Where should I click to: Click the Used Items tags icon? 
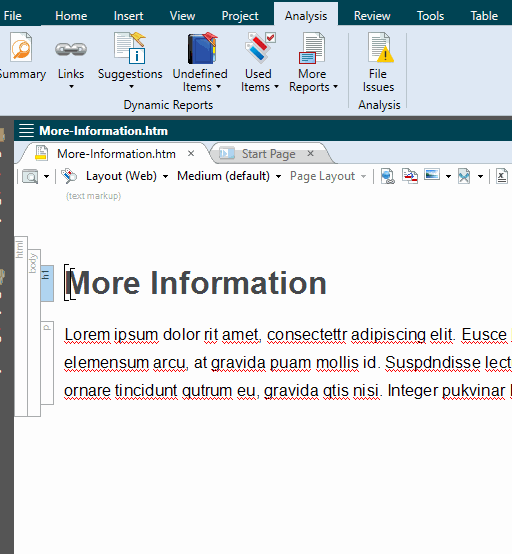(260, 47)
